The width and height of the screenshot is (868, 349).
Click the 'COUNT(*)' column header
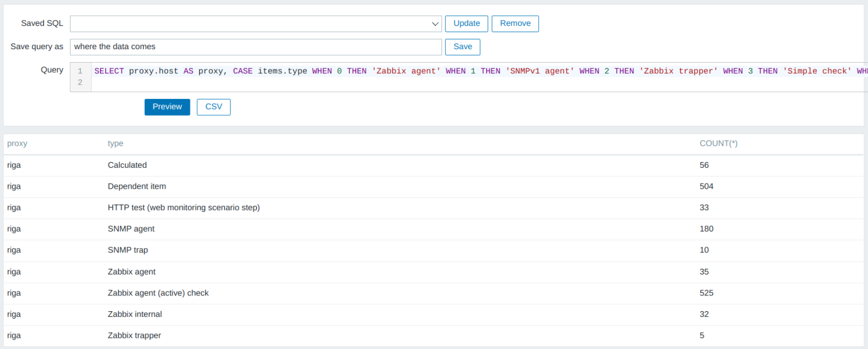pyautogui.click(x=718, y=143)
